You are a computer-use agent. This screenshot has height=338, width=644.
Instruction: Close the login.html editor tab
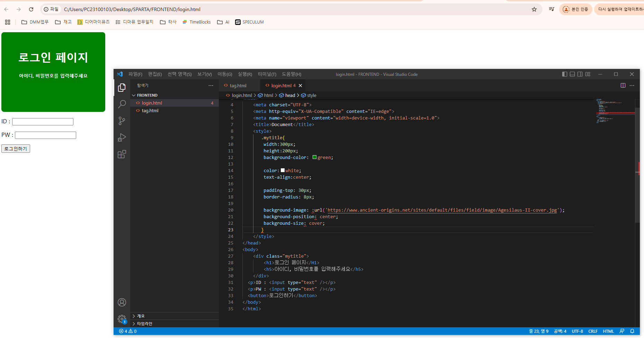tap(300, 86)
